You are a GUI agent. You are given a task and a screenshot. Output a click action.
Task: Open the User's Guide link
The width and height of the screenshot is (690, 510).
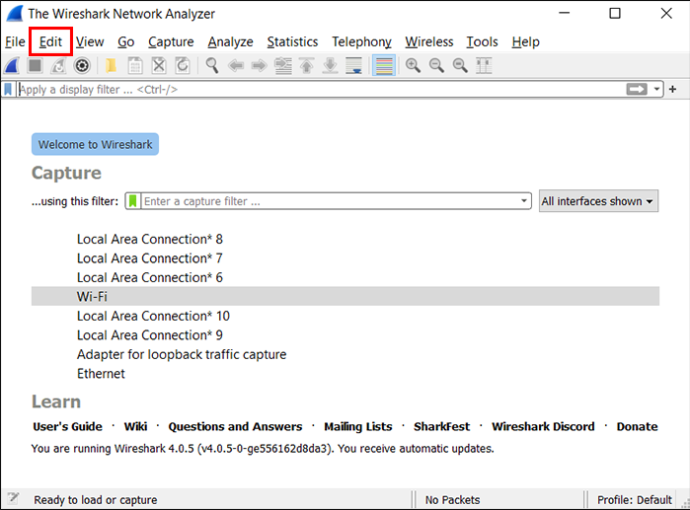(67, 426)
